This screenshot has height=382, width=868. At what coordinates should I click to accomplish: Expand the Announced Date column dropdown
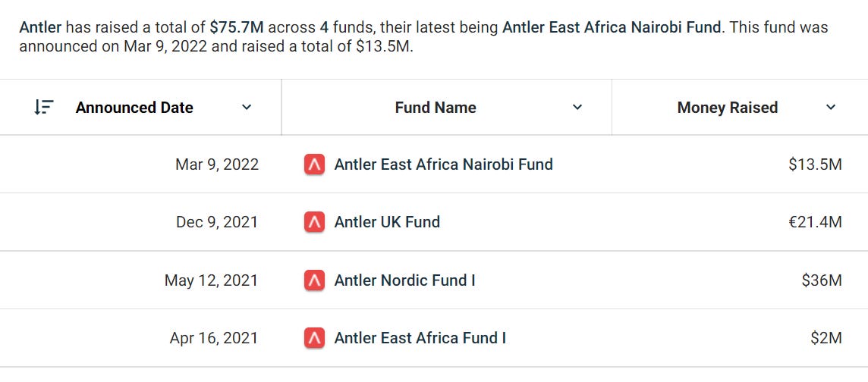247,107
